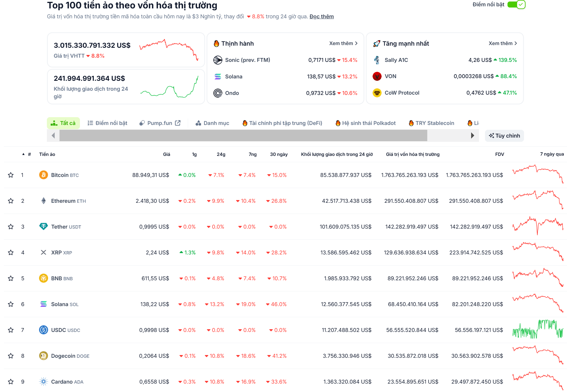Click the CoW Protocol gainer icon
The height and width of the screenshot is (392, 576).
[x=377, y=93]
